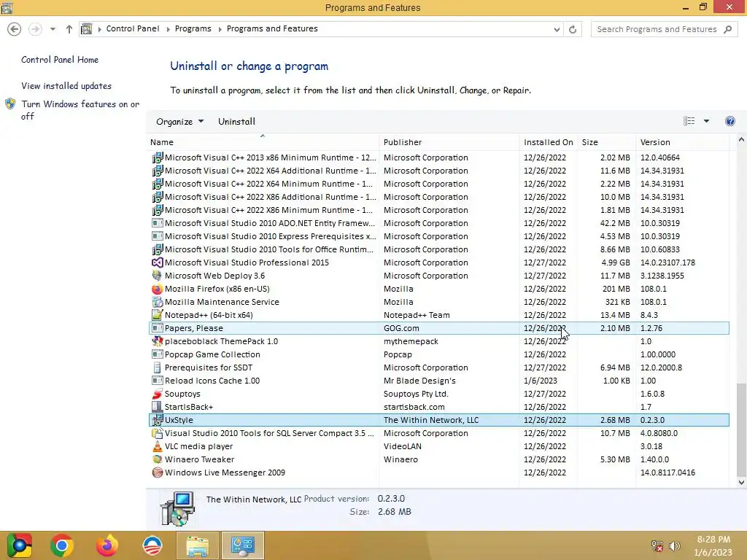Select Microsoft Visual C++ 2013 x86 Minimum Runtime
The image size is (747, 560).
(438, 157)
